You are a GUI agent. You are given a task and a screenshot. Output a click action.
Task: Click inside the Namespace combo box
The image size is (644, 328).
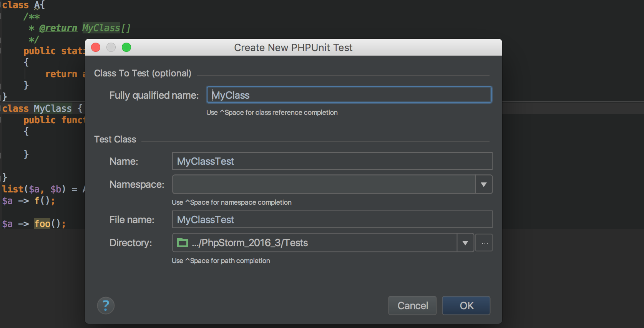324,185
